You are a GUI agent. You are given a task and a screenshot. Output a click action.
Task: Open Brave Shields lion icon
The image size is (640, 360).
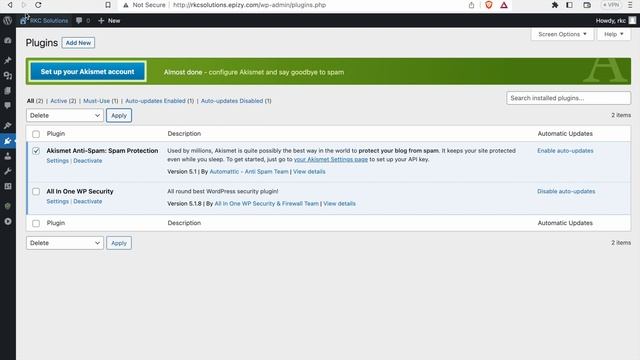489,5
